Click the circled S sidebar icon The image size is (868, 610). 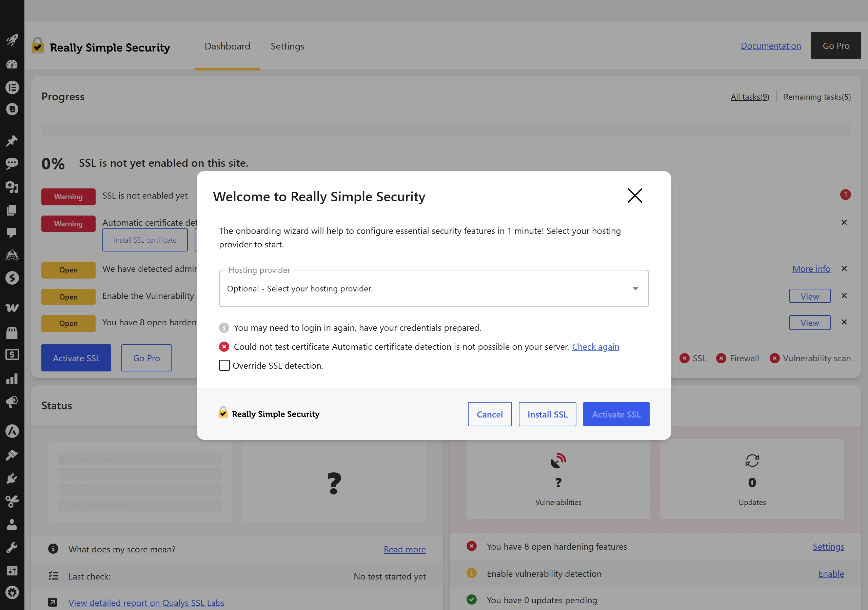pos(12,278)
